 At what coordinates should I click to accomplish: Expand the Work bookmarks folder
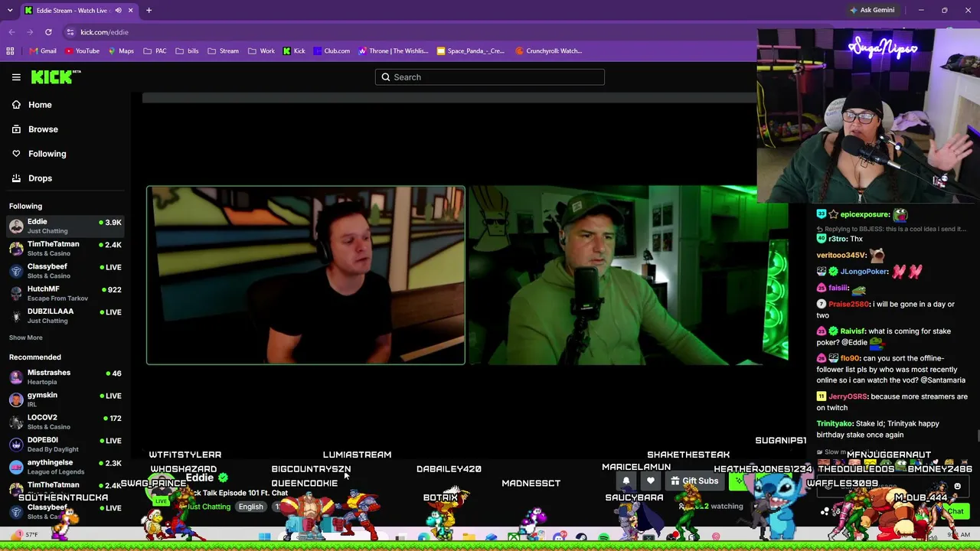pyautogui.click(x=261, y=51)
